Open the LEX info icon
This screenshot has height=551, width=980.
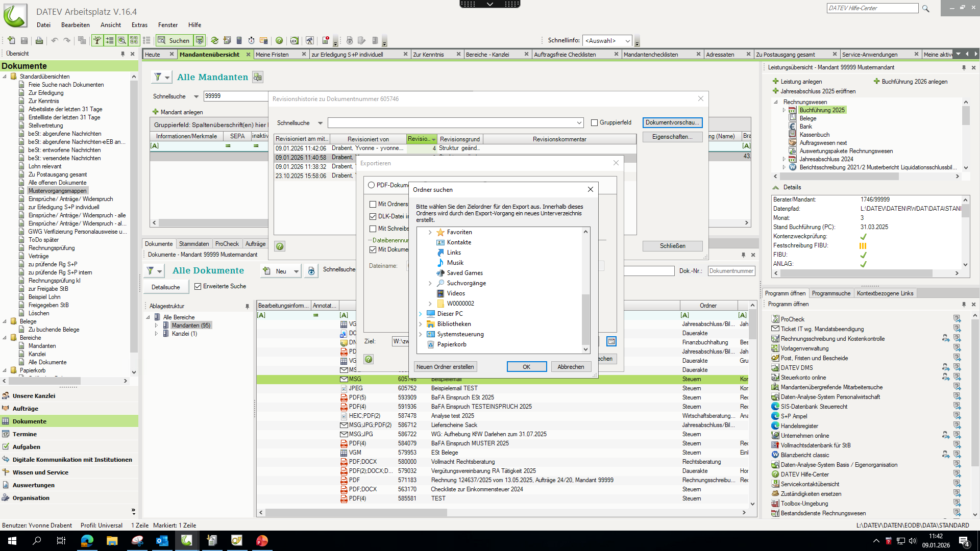[295, 40]
